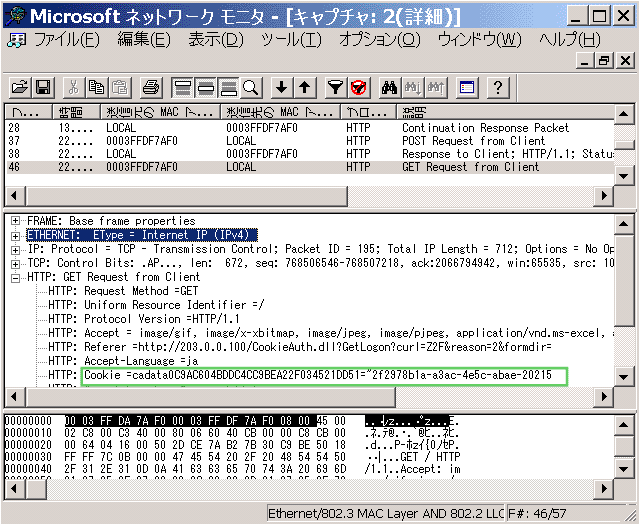Click the Open file toolbar icon
This screenshot has width=639, height=524.
pos(20,88)
